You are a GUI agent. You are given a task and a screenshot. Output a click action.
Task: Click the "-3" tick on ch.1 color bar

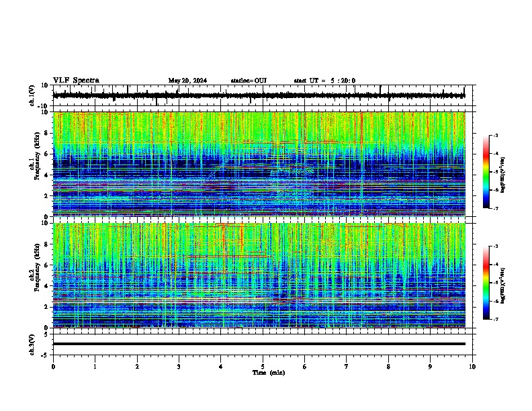(x=495, y=136)
